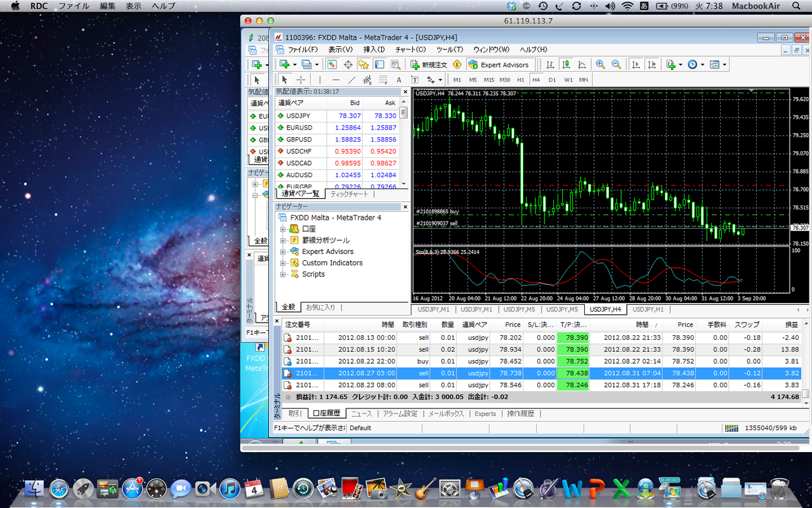Expand the Custom Indicators tree node

pos(283,263)
